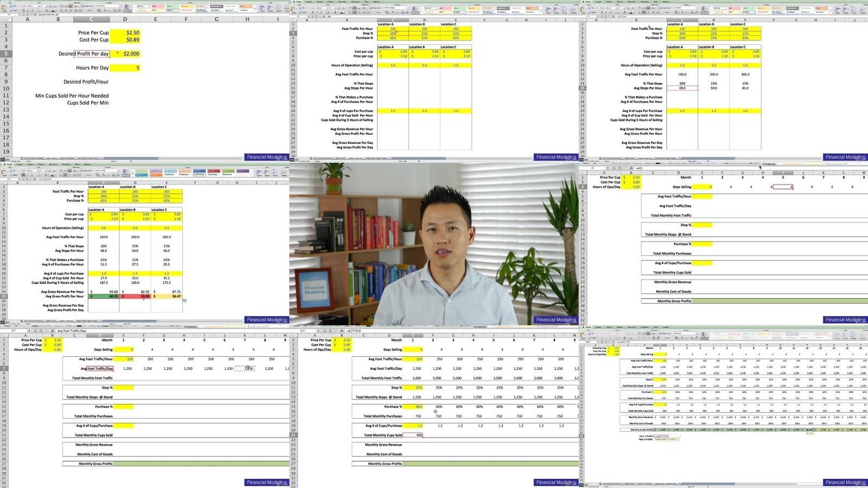
Task: Click the yellow 56.47 gross profit cell
Action: click(167, 296)
